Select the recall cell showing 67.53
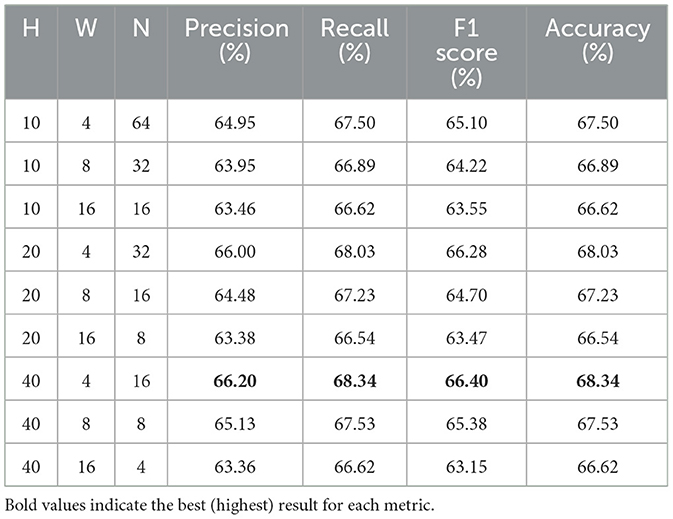673x519 pixels. [x=355, y=424]
